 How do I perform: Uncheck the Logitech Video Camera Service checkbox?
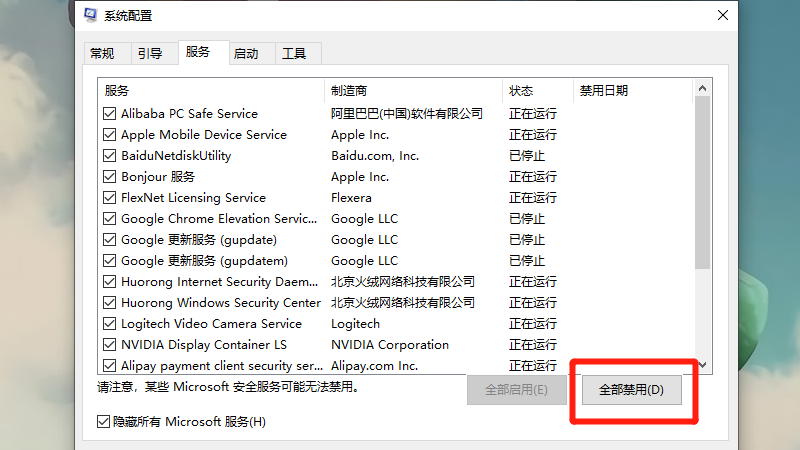point(110,324)
